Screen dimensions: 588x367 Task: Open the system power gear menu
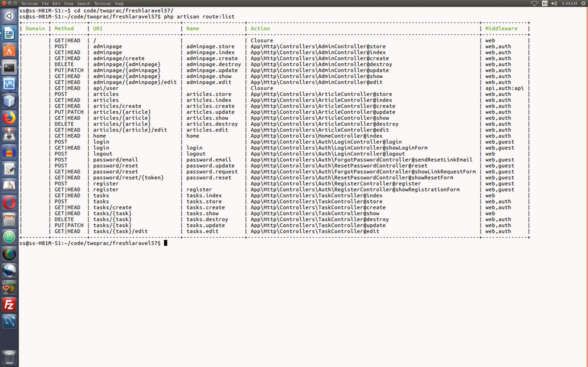tap(583, 3)
